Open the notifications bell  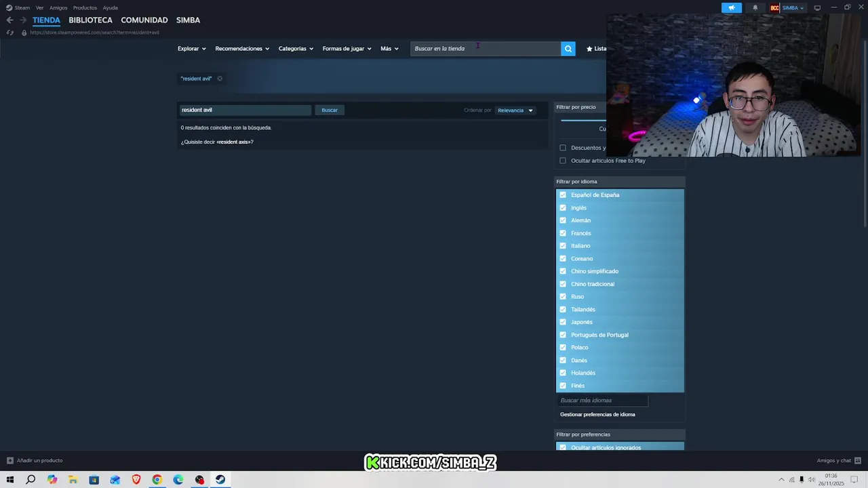click(755, 8)
